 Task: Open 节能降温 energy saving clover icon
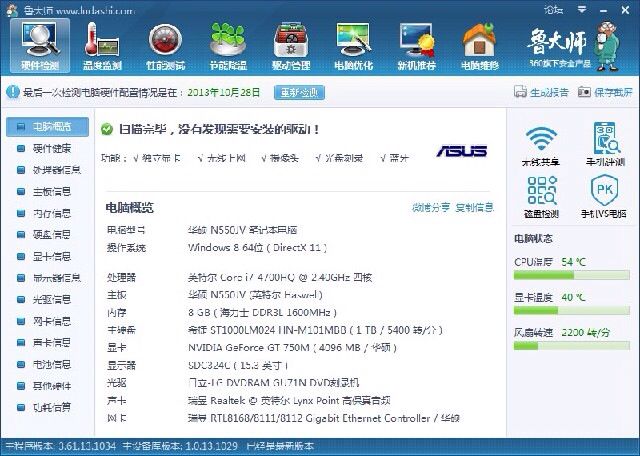(x=228, y=46)
